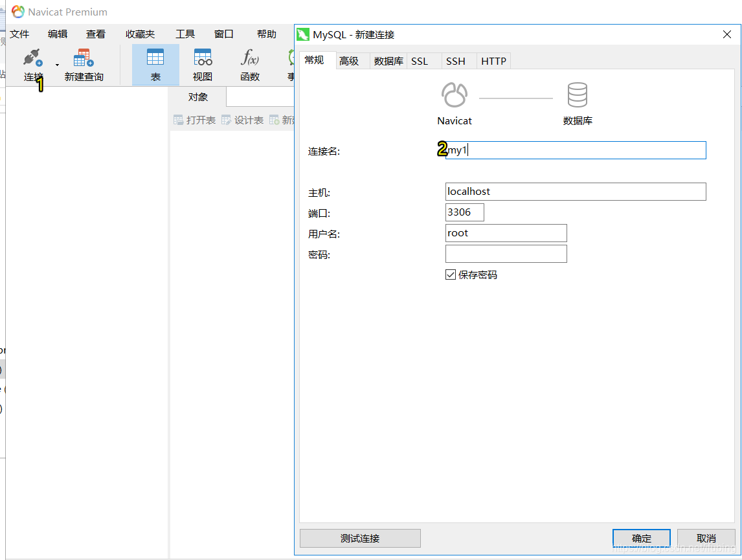Click the Database cylinder icon in dialog
This screenshot has height=560, width=742.
pos(578,95)
